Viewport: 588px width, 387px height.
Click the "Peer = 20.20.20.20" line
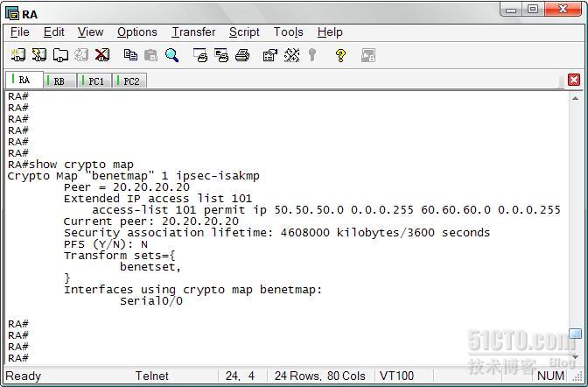click(x=127, y=186)
